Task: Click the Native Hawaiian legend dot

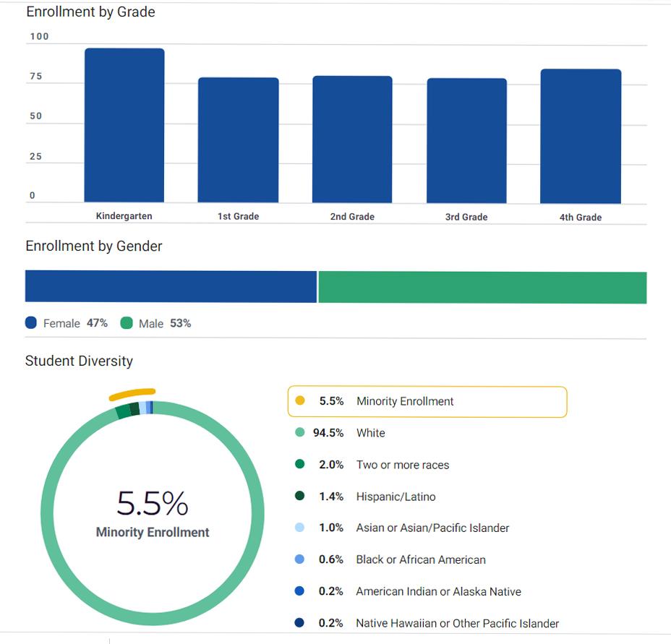Action: point(300,623)
